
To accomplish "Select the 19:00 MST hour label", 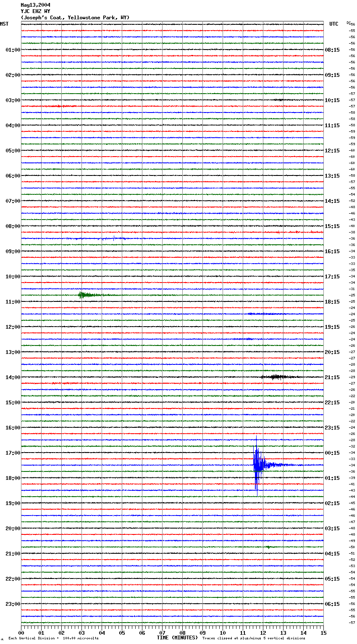I will click(x=13, y=503).
